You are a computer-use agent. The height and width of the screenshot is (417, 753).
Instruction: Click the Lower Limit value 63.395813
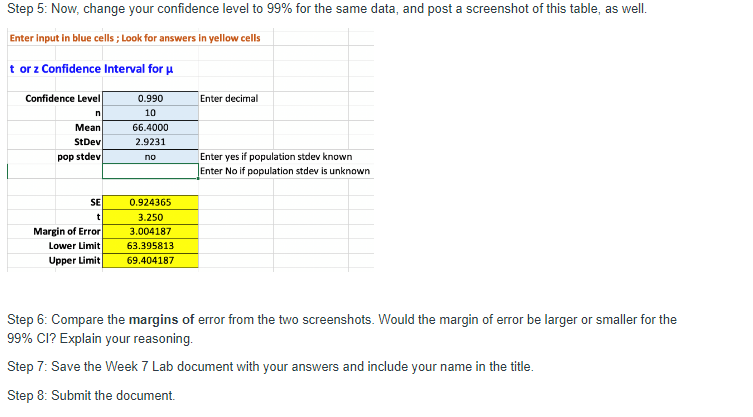(x=150, y=246)
